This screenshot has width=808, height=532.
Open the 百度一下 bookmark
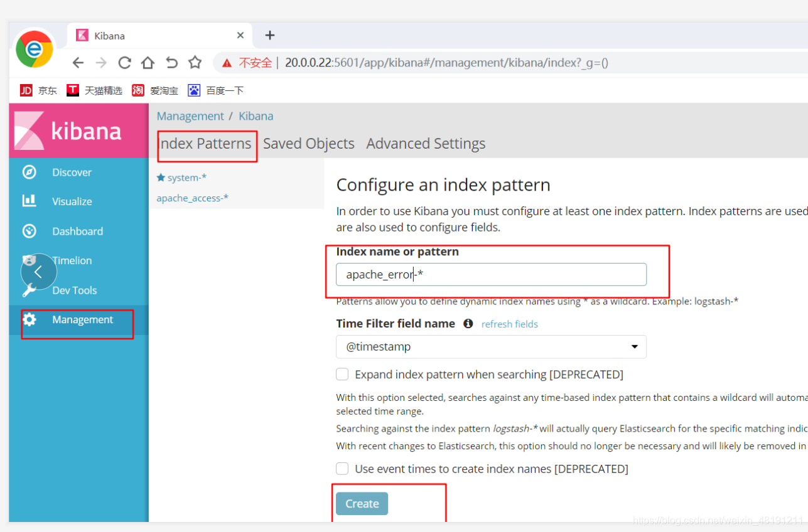215,90
